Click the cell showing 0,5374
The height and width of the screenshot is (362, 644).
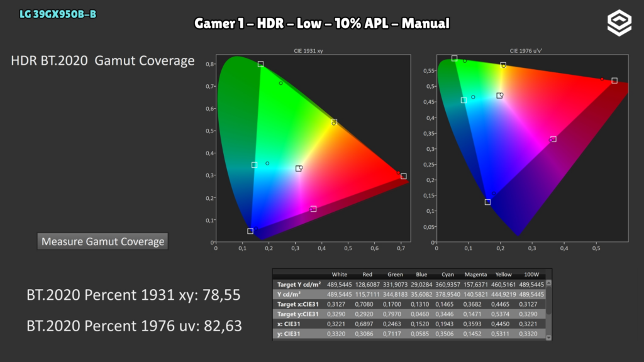point(500,314)
